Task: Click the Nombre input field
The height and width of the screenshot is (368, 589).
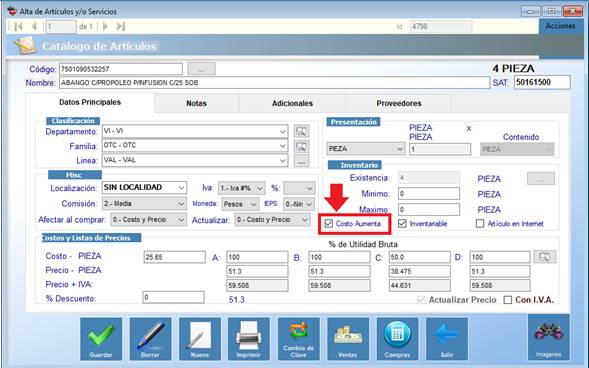Action: pyautogui.click(x=275, y=83)
